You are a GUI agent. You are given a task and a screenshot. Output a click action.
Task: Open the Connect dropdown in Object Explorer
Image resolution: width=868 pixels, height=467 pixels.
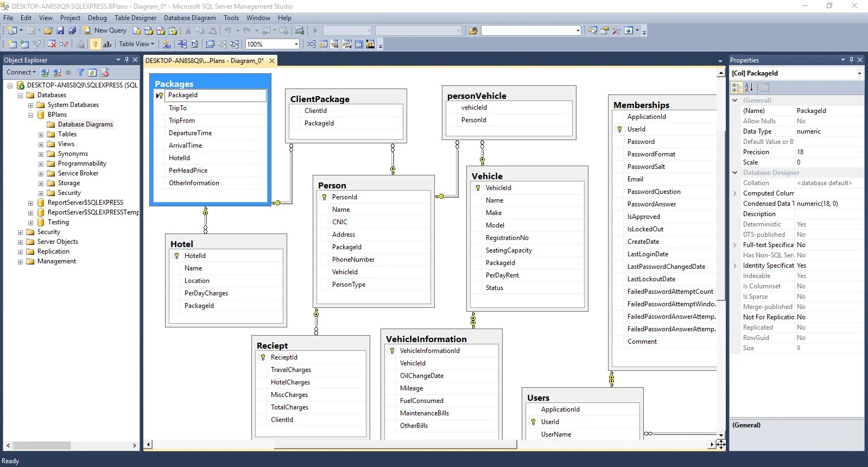coord(21,72)
